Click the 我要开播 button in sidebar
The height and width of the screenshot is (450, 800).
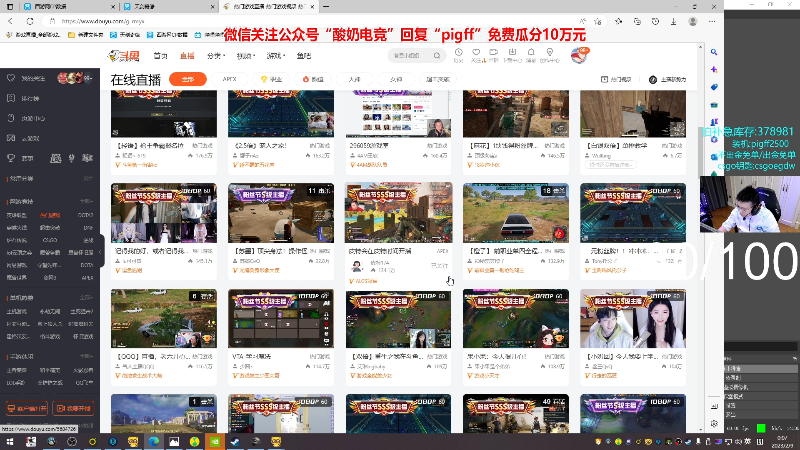tap(73, 408)
